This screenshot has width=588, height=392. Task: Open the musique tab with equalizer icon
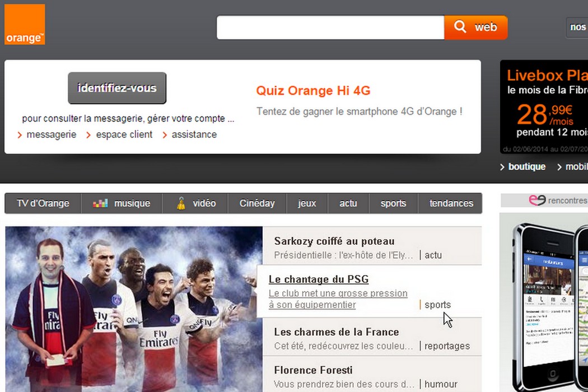[x=122, y=203]
